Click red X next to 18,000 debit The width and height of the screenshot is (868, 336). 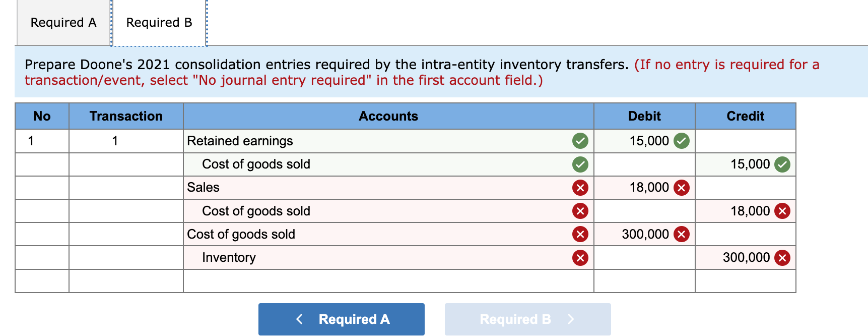coord(681,188)
